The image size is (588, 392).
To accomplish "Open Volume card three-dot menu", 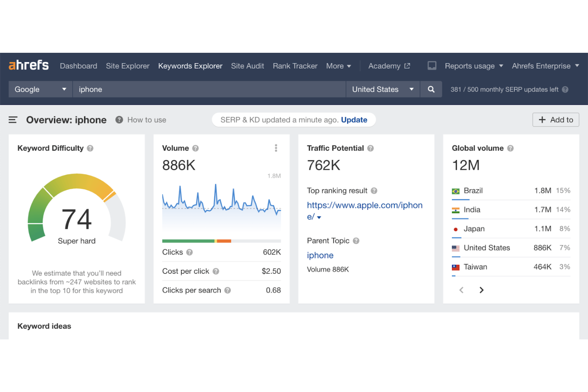I will pos(276,148).
